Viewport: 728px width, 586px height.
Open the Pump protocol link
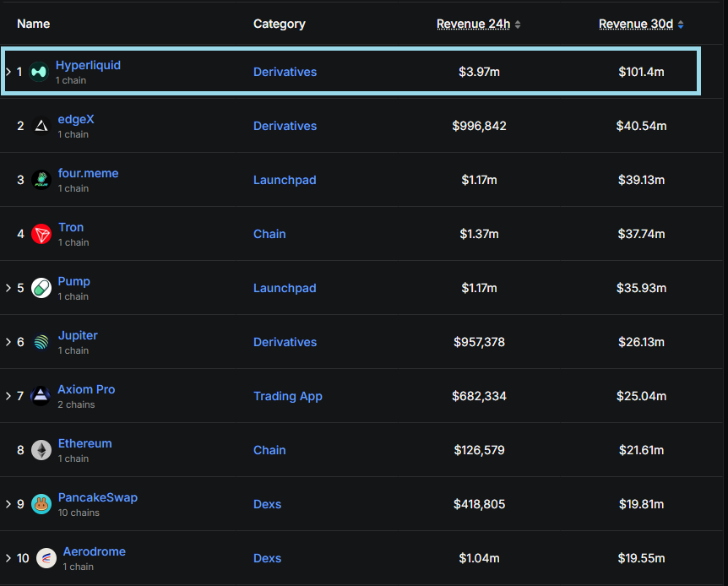pyautogui.click(x=73, y=281)
